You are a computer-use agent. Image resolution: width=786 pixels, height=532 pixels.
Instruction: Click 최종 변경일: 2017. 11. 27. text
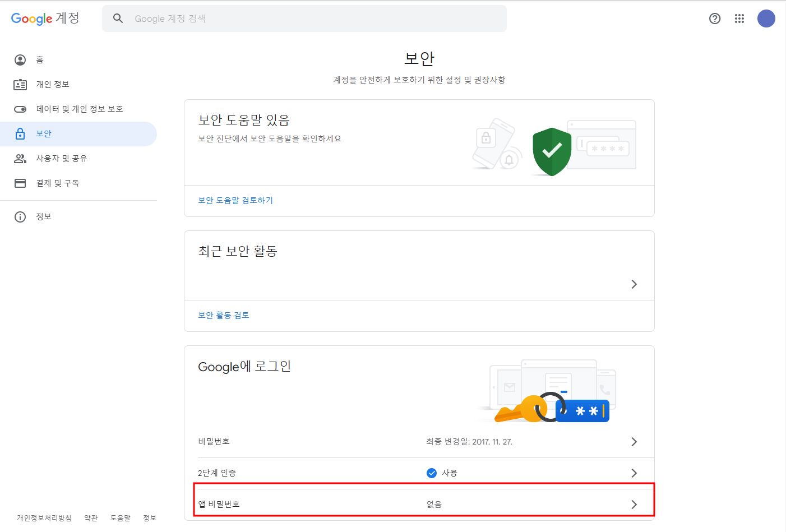coord(469,442)
